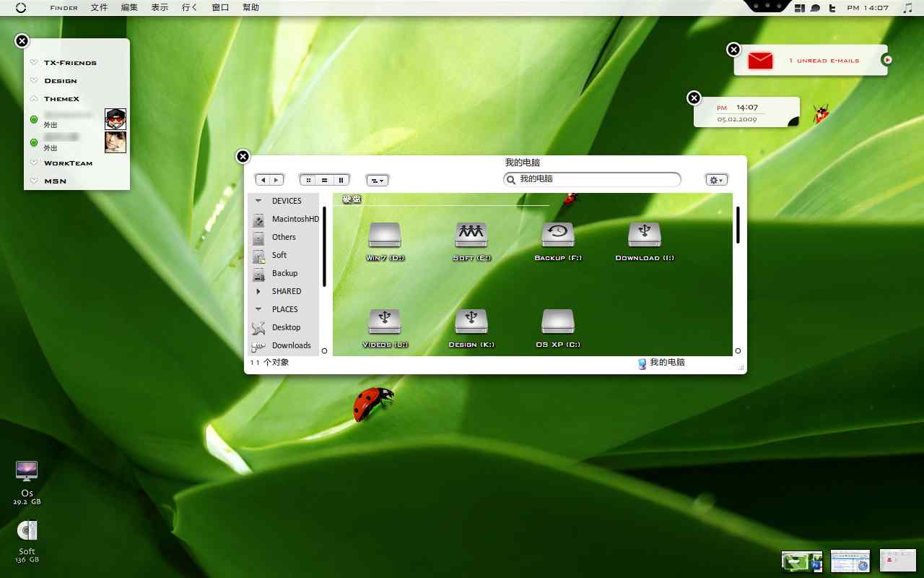Viewport: 924px width, 578px height.
Task: Select the second ThemeX contact avatar
Action: [115, 142]
